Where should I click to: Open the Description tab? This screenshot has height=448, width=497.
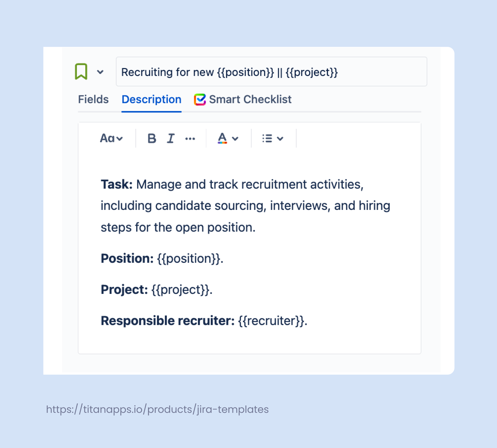pyautogui.click(x=151, y=99)
